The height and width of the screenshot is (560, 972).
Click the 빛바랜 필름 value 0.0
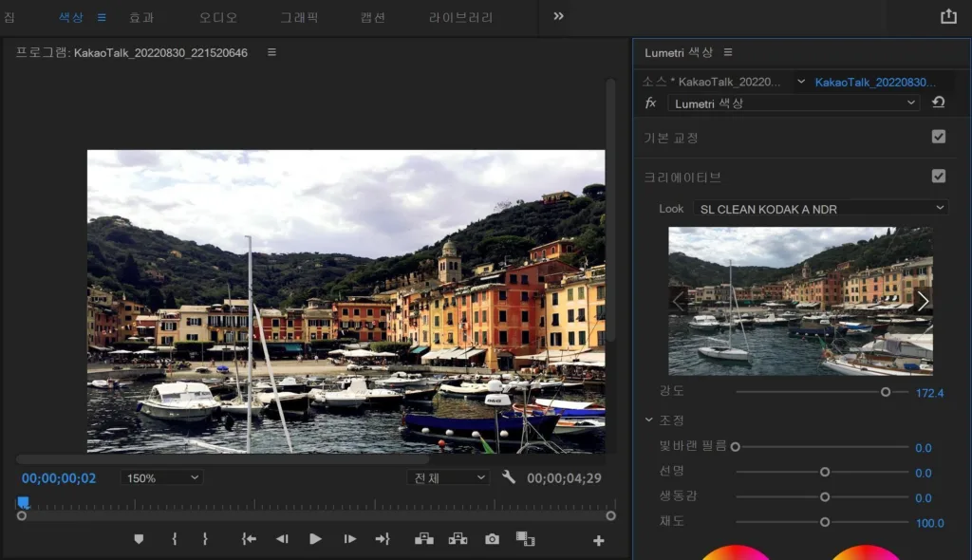[923, 448]
